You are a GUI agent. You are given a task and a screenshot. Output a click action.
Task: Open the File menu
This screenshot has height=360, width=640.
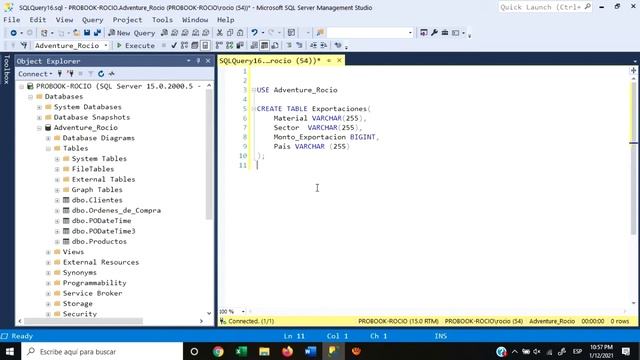[x=11, y=20]
